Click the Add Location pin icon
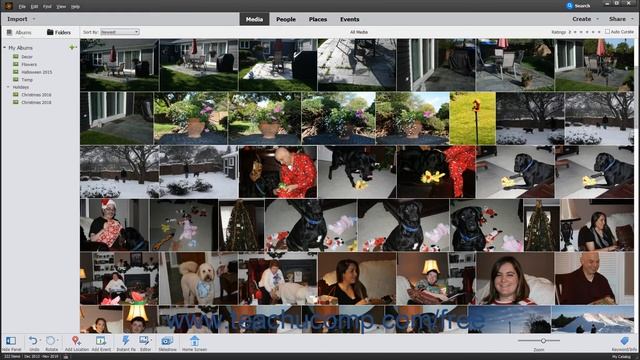 [76, 340]
